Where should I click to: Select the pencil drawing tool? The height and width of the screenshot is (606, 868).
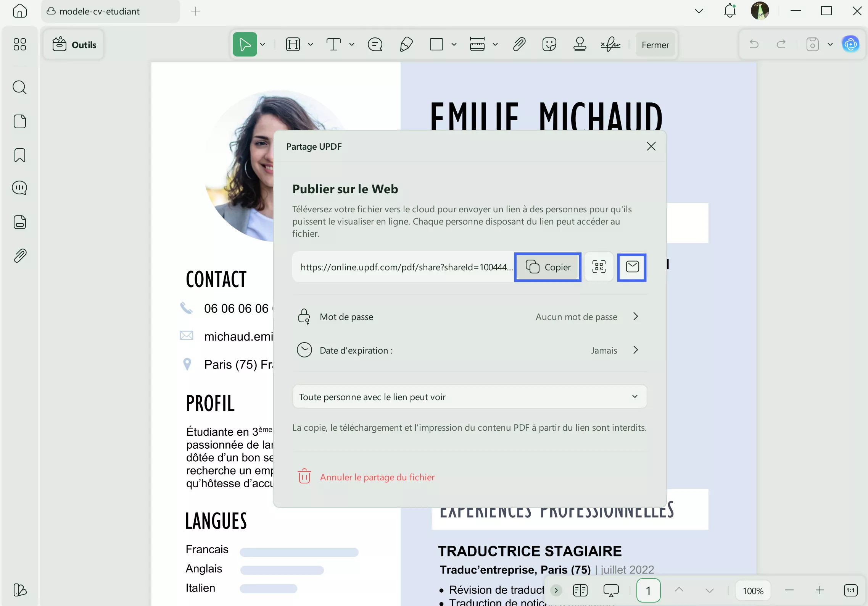[x=406, y=44]
